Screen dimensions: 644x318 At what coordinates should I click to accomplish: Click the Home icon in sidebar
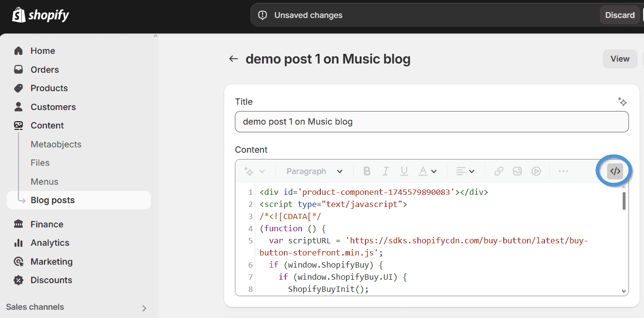tap(18, 51)
